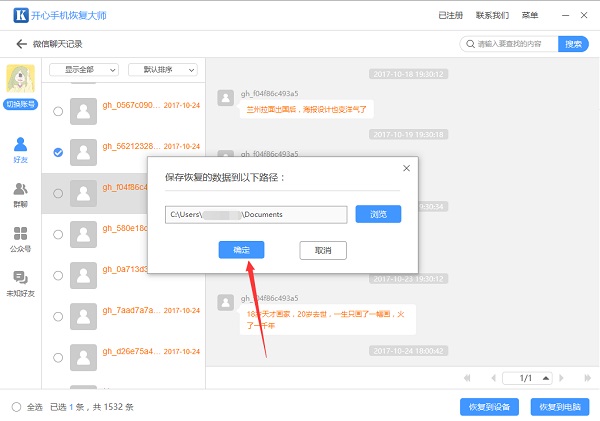Click 恢复到电脑 restore to computer
Viewport: 600px width, 421px height.
(x=560, y=407)
